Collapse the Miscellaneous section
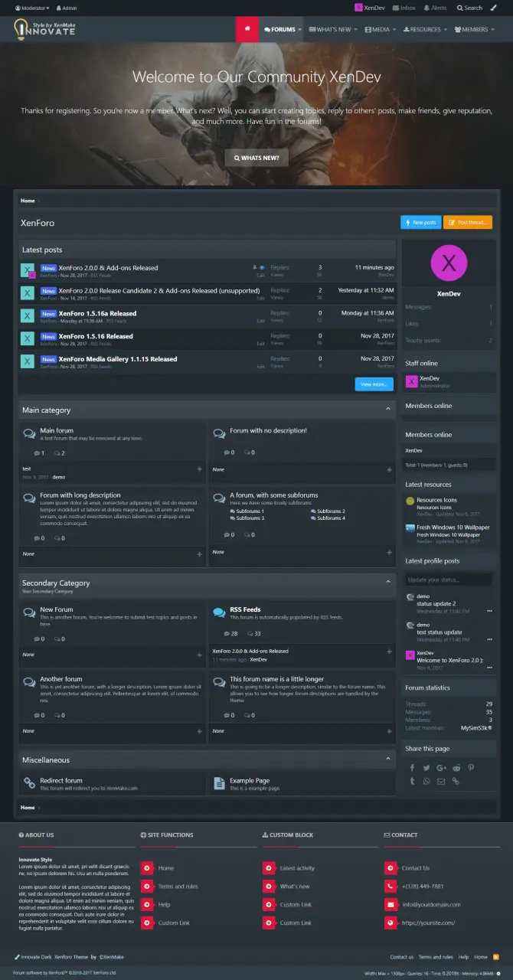The height and width of the screenshot is (980, 513). tap(388, 759)
